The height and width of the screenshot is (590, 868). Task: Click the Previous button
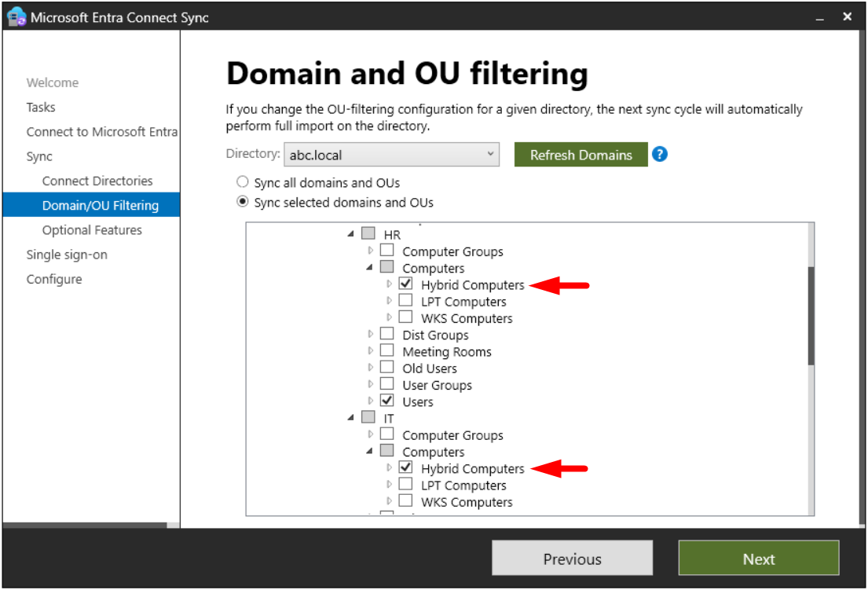[x=573, y=559]
